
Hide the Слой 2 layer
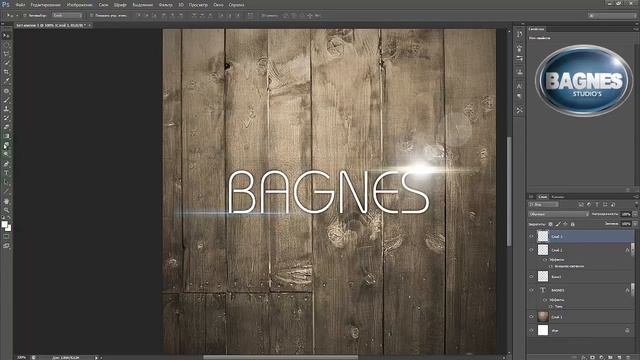(x=531, y=249)
